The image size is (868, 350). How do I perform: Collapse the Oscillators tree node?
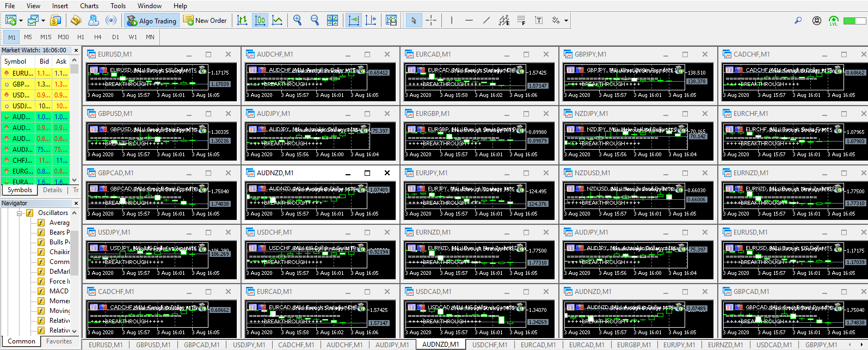pyautogui.click(x=19, y=213)
